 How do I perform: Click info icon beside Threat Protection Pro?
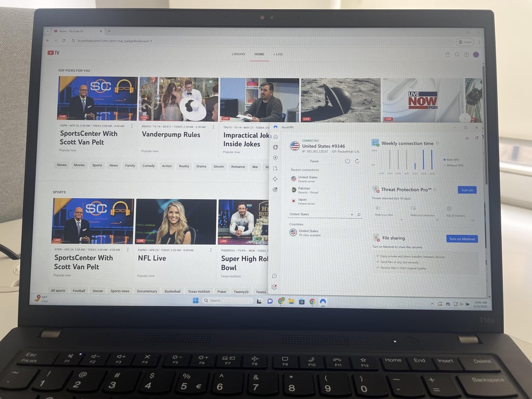435,190
